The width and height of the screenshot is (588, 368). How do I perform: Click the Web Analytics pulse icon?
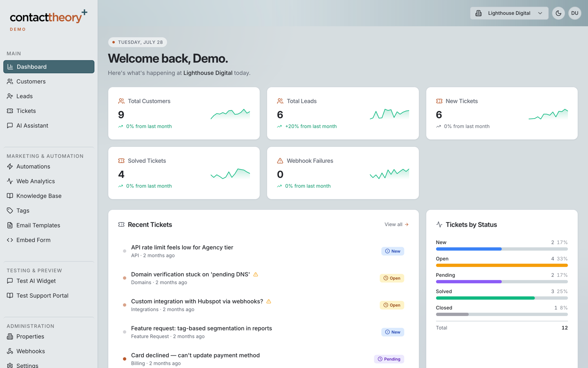pyautogui.click(x=10, y=181)
